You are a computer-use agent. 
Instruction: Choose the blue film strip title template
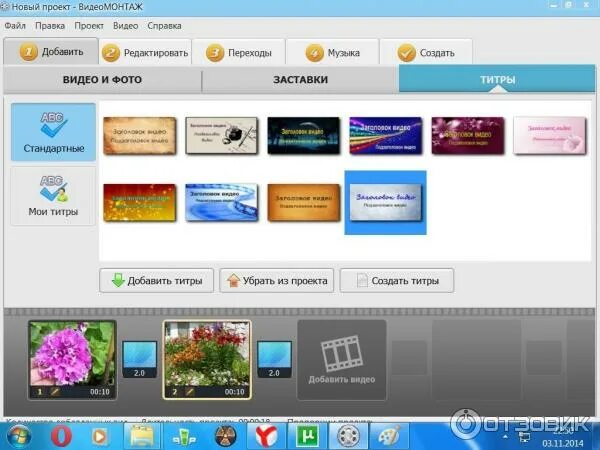pyautogui.click(x=222, y=202)
